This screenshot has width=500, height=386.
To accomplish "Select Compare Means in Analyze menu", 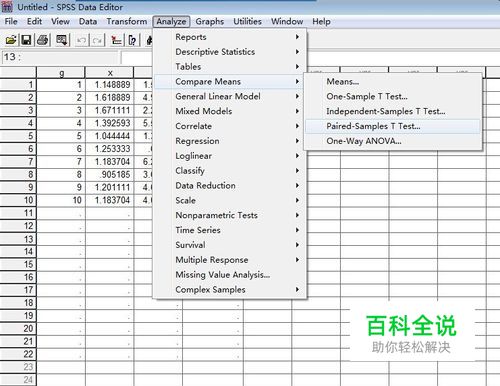I will click(230, 81).
